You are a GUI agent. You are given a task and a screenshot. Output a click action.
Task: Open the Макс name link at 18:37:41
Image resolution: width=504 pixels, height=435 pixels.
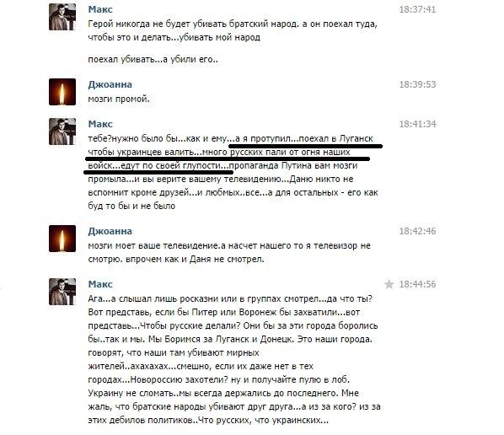point(100,9)
